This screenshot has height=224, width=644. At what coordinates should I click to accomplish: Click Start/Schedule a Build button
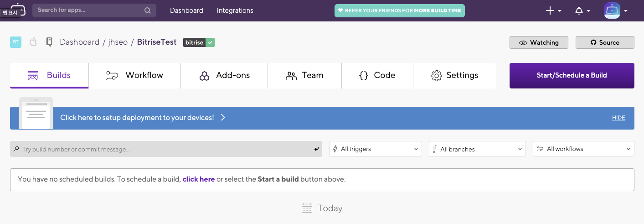tap(572, 75)
